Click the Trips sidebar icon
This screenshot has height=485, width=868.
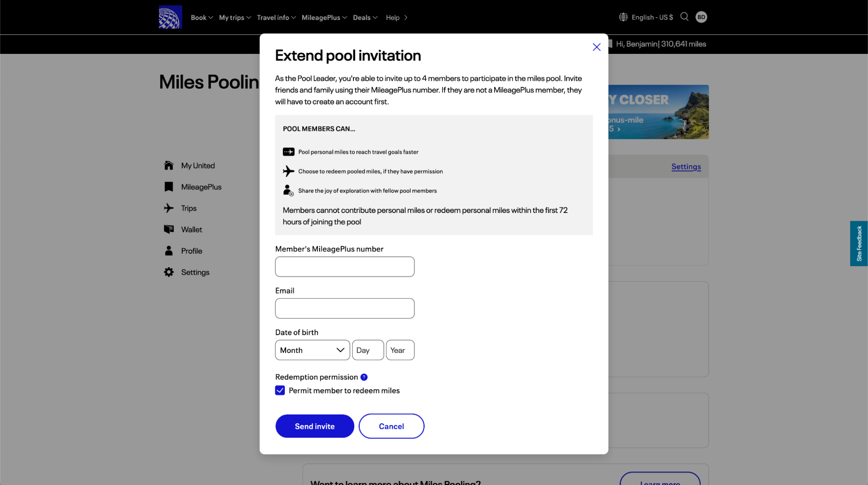click(169, 208)
